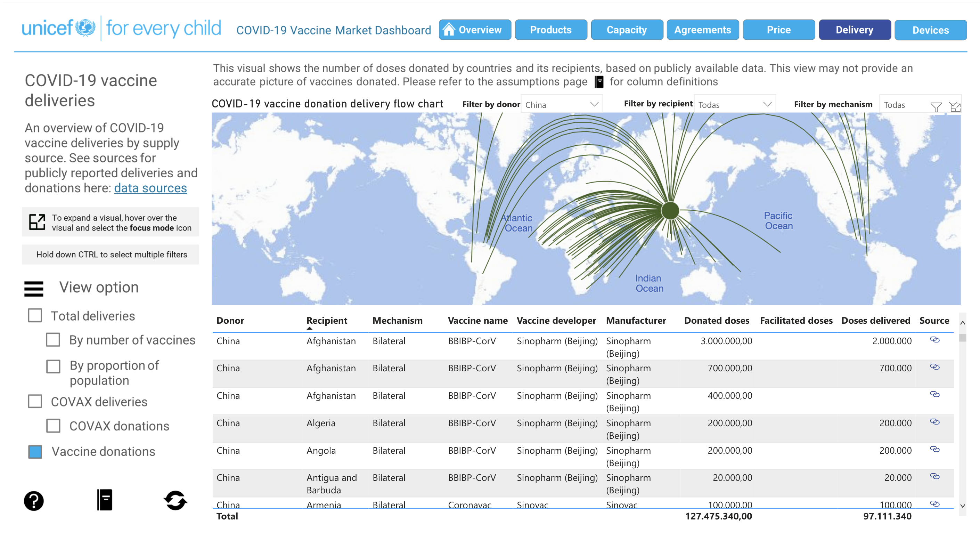Click the refresh arrows icon
980x541 pixels.
pyautogui.click(x=175, y=500)
